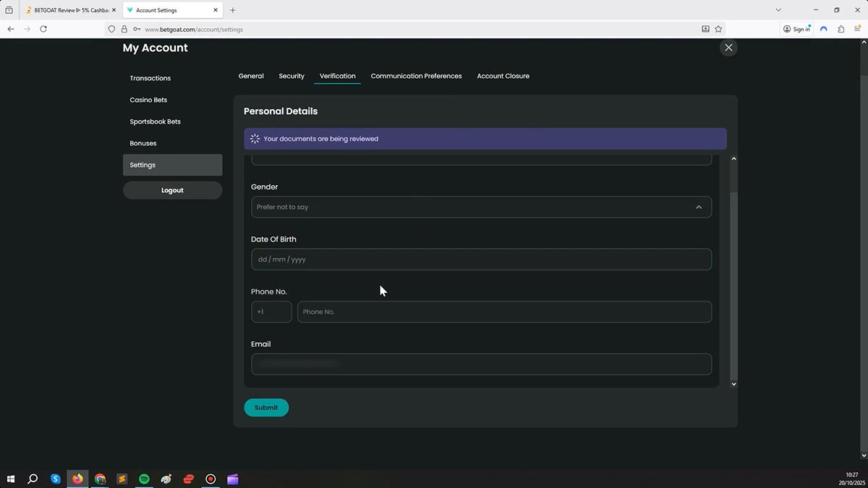This screenshot has width=868, height=488.
Task: Bookmark this page with the star icon
Action: [718, 29]
